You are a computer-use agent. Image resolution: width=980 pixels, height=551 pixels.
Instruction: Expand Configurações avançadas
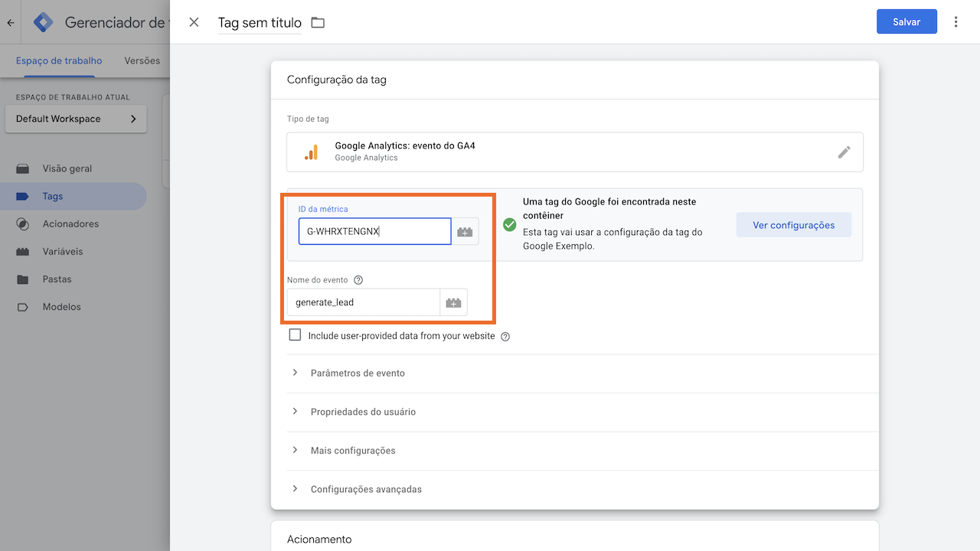click(364, 489)
